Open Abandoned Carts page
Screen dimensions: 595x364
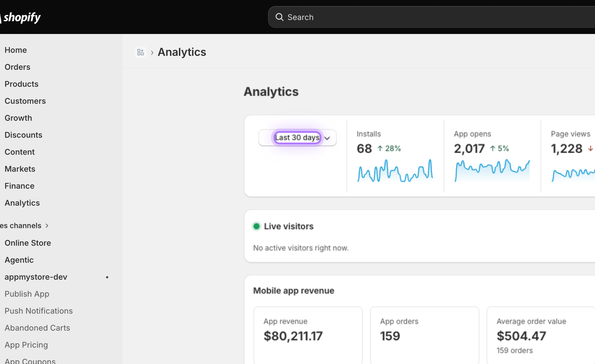tap(37, 328)
